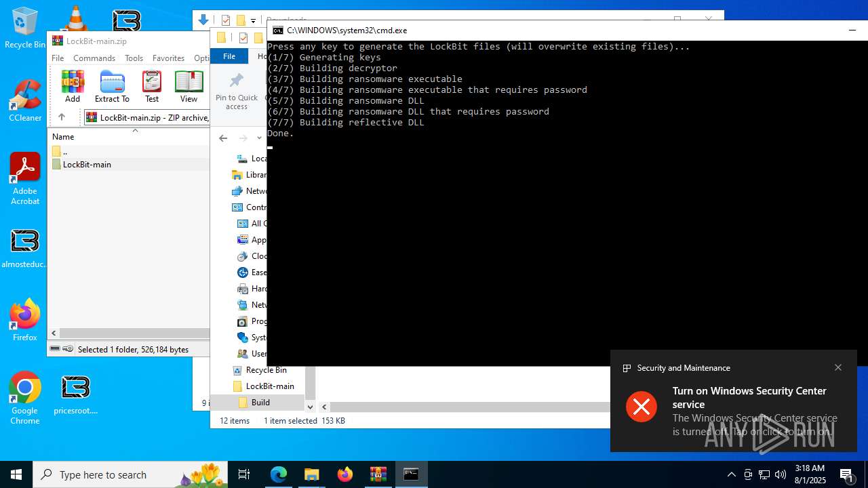The width and height of the screenshot is (868, 488).
Task: Show hidden system tray icons
Action: pyautogui.click(x=731, y=474)
